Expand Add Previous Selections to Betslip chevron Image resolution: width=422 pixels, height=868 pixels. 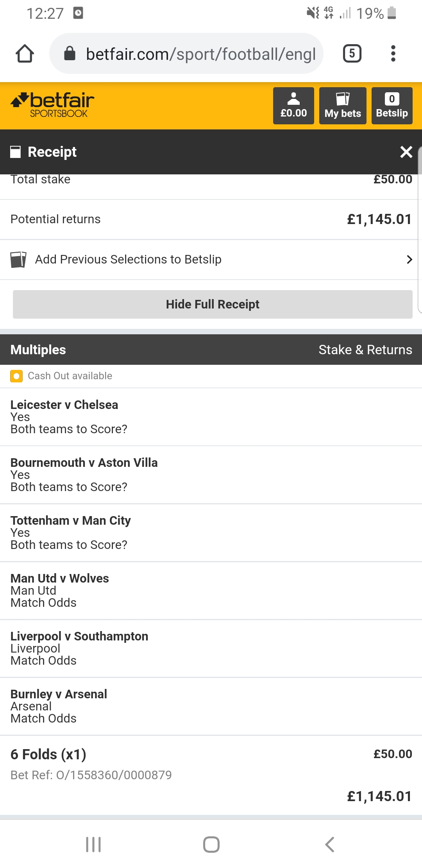[x=409, y=259]
